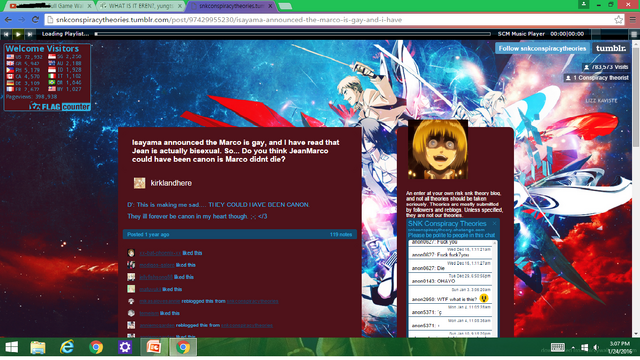This screenshot has width=640, height=360.
Task: Click the tumblr. logo button
Action: click(611, 48)
